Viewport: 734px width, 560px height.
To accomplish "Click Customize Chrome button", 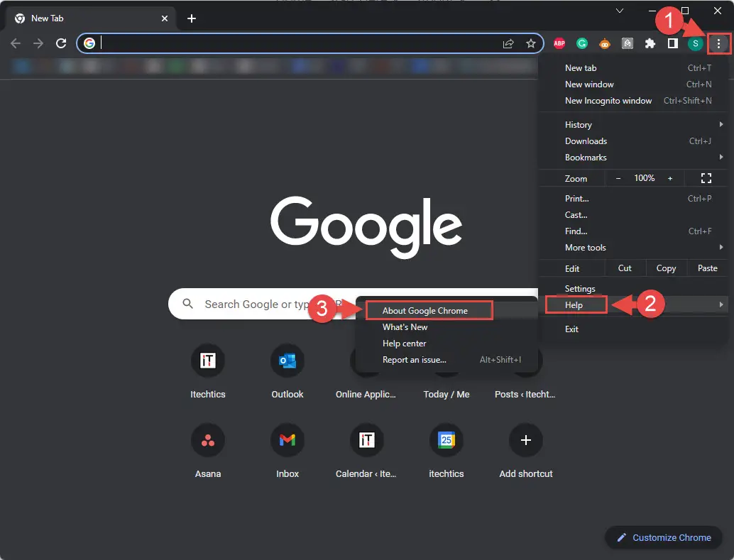I will [x=664, y=537].
